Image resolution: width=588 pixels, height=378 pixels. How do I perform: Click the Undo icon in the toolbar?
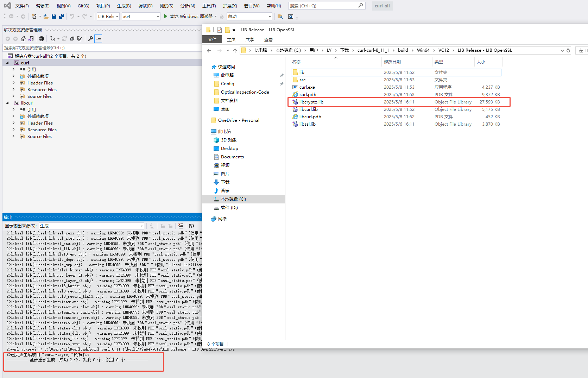click(x=72, y=16)
